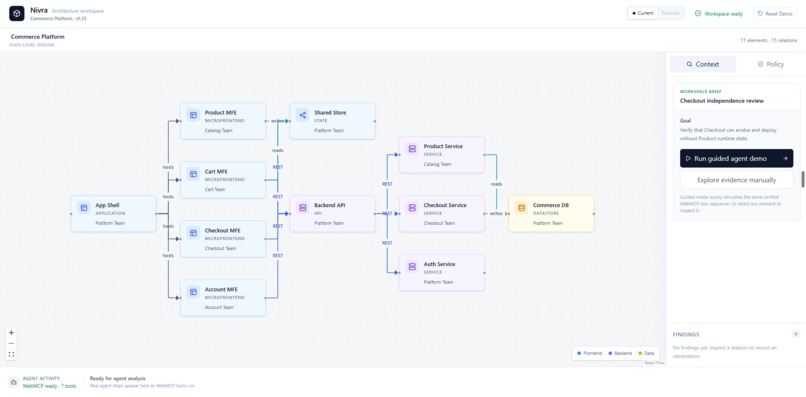Click the 'reads' label below Shared Store

tap(278, 151)
